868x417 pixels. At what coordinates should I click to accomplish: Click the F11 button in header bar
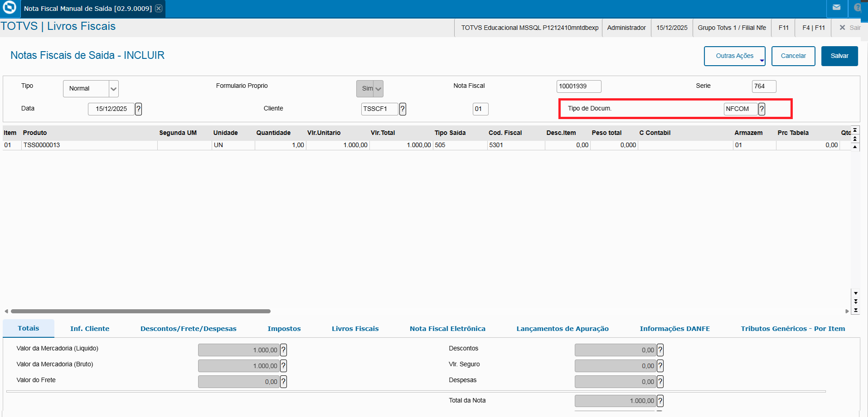pos(784,28)
